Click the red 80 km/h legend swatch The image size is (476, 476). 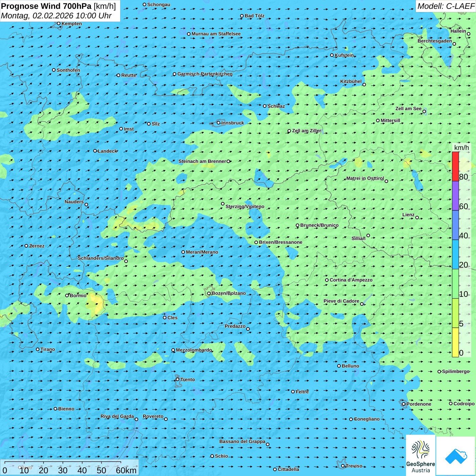455,166
